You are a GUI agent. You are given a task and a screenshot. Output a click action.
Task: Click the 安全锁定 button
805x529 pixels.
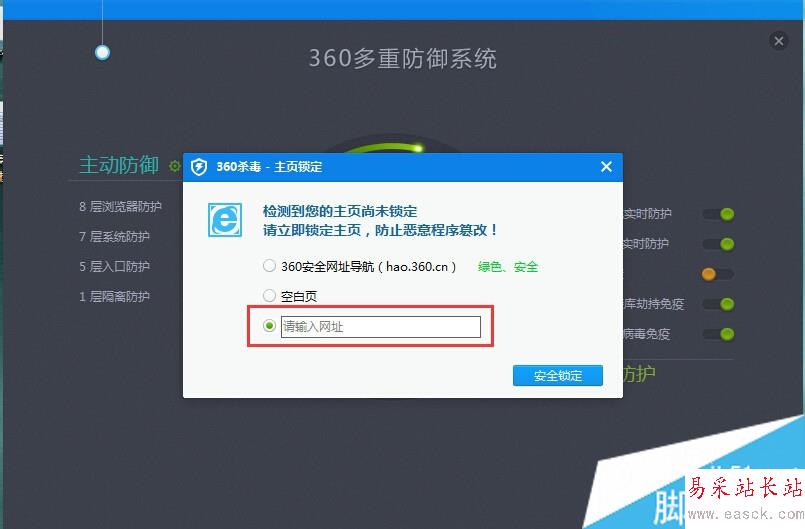558,375
